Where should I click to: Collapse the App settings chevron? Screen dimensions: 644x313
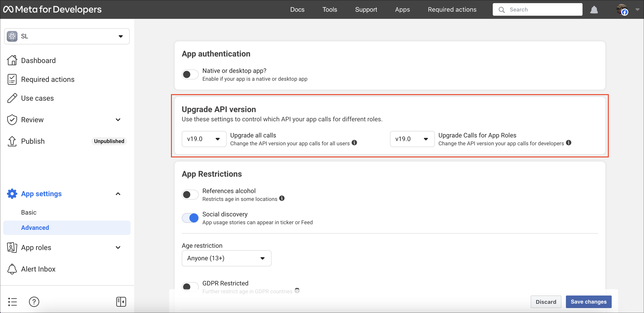click(118, 193)
